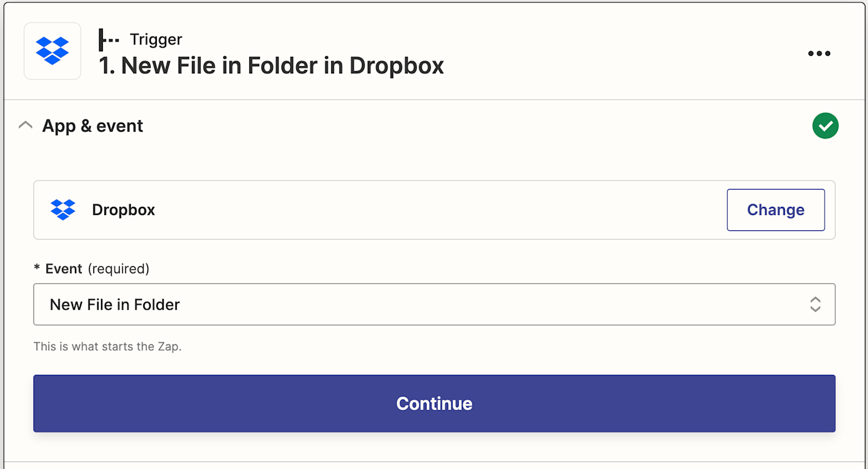Click the Event field label
Image resolution: width=868 pixels, height=469 pixels.
coord(64,269)
